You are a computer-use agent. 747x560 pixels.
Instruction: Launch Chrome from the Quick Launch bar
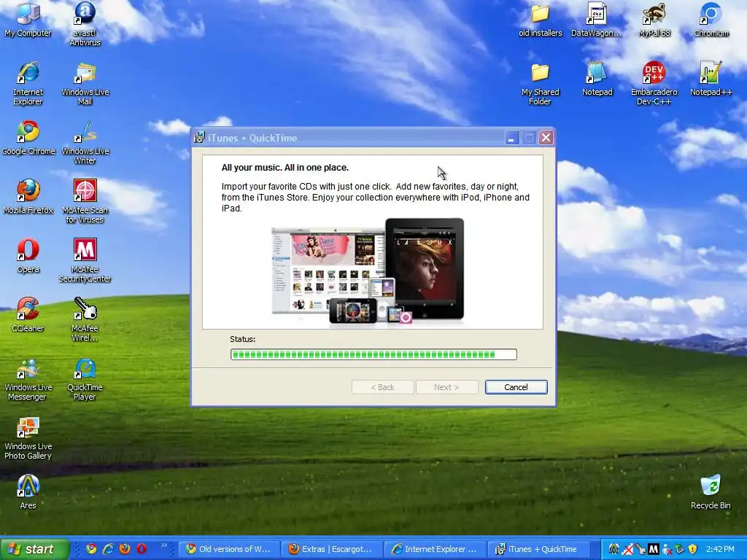click(91, 549)
